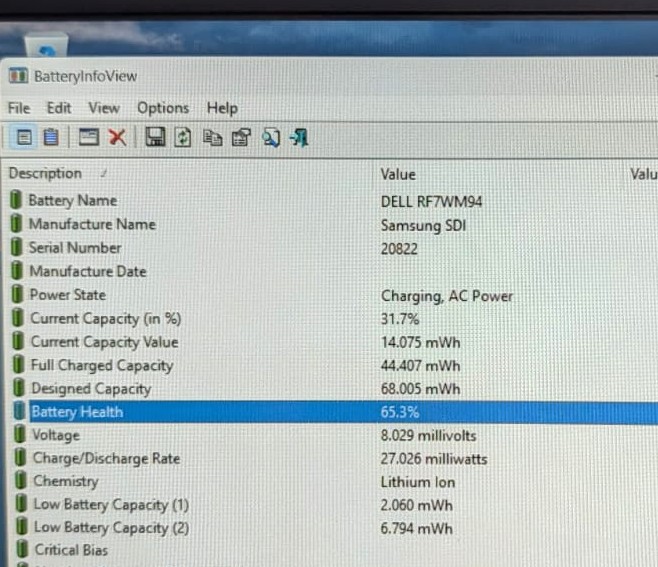Open the Options menu
The image size is (658, 567).
coord(163,108)
